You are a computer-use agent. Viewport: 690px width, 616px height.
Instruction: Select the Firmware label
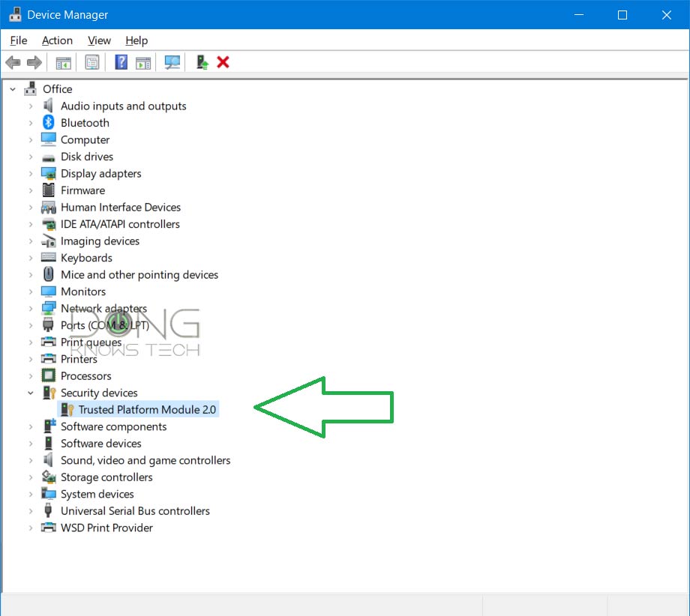(82, 190)
